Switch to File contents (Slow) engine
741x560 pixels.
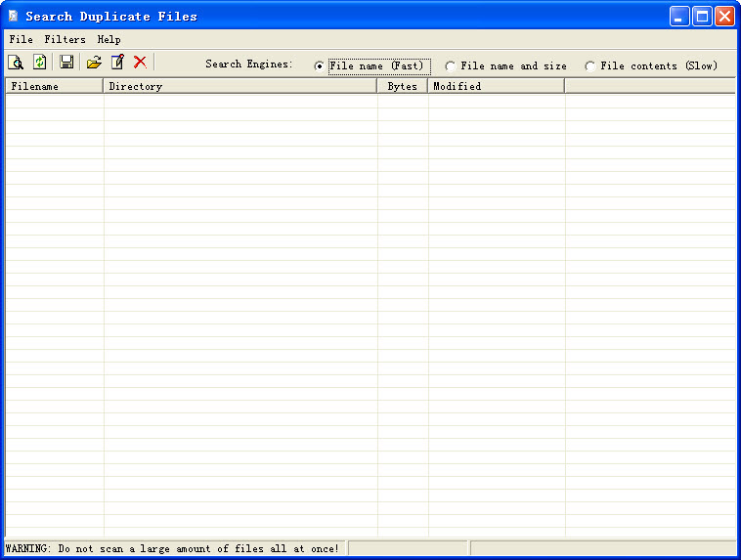[590, 66]
